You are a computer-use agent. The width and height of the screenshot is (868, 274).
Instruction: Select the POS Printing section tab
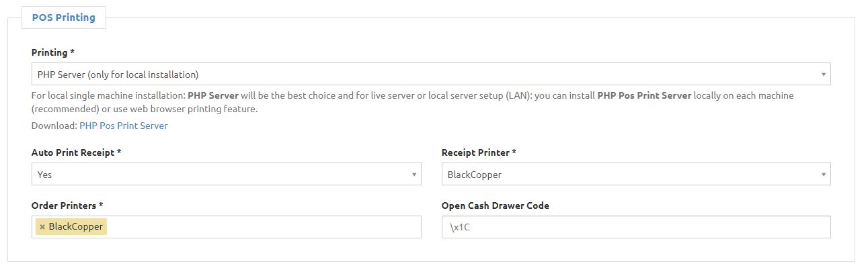(64, 18)
